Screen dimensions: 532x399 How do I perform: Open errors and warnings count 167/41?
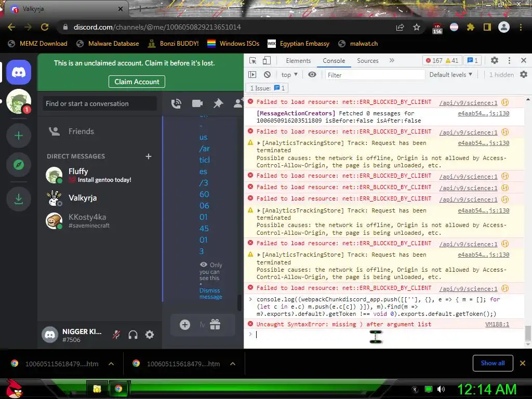(442, 60)
